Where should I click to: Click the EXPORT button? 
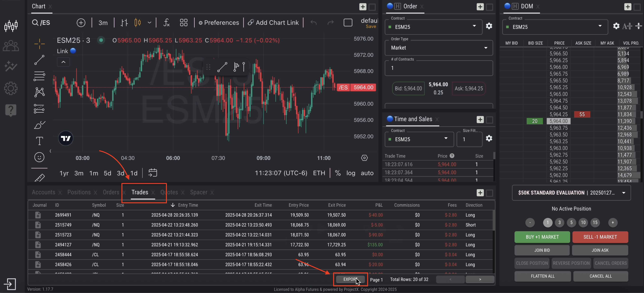click(x=350, y=279)
